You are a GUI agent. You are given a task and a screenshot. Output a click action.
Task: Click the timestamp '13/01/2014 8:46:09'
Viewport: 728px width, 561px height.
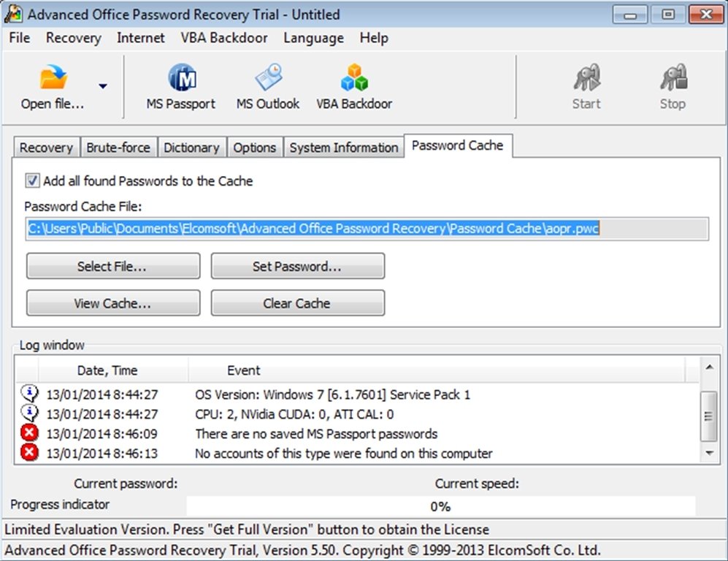pyautogui.click(x=102, y=434)
